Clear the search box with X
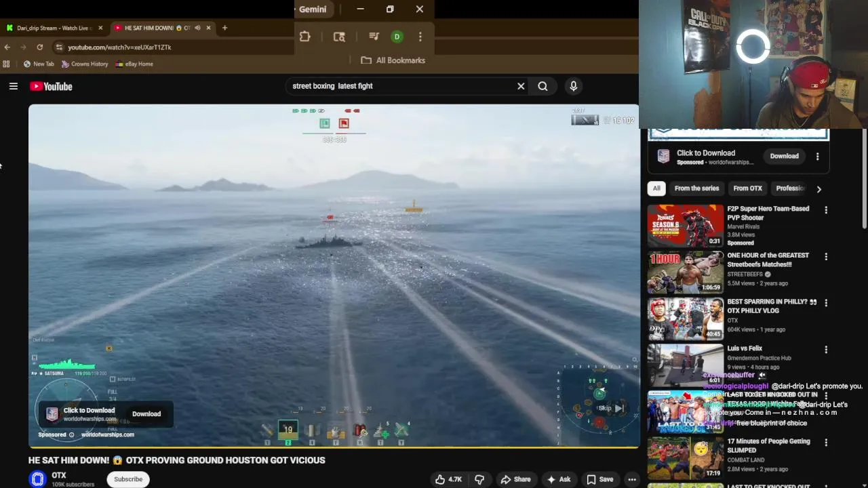This screenshot has height=488, width=868. click(x=521, y=86)
